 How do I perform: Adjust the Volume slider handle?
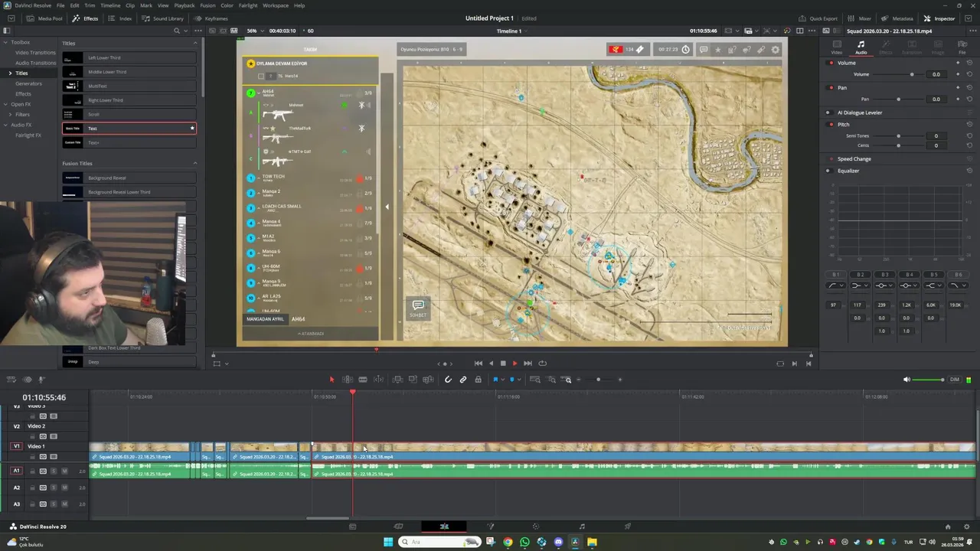911,74
